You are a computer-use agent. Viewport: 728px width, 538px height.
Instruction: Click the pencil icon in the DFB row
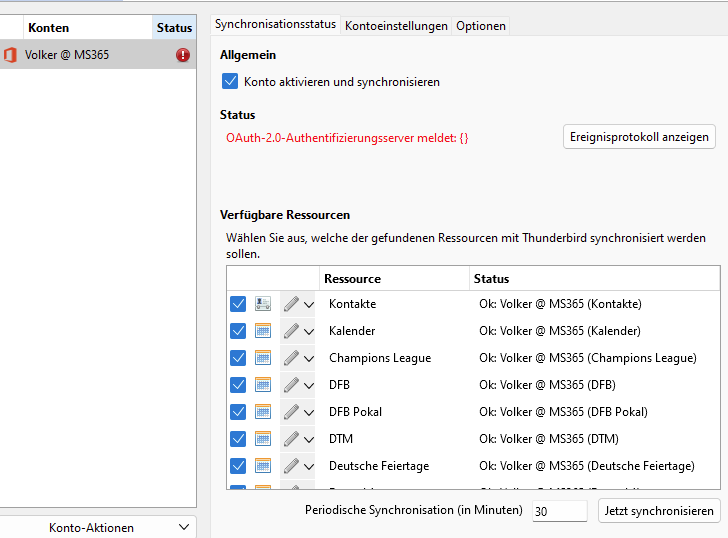pos(291,385)
